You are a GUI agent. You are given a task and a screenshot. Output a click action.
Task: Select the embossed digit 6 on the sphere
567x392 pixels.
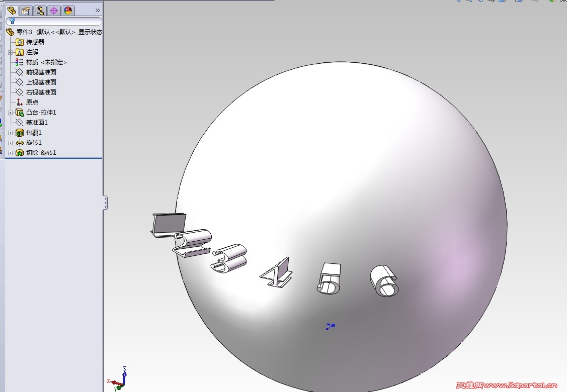point(384,281)
